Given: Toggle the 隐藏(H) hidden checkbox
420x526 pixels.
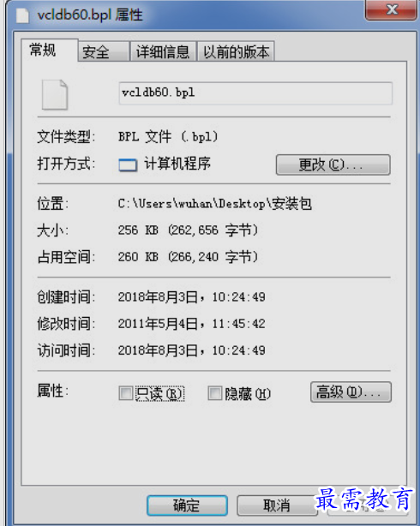Looking at the screenshot, I should point(214,393).
